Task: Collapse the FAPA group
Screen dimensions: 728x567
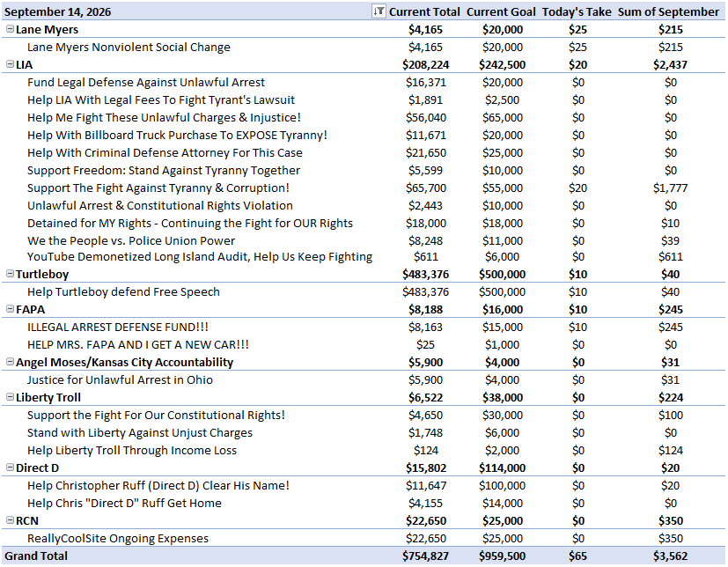Action: pos(10,309)
